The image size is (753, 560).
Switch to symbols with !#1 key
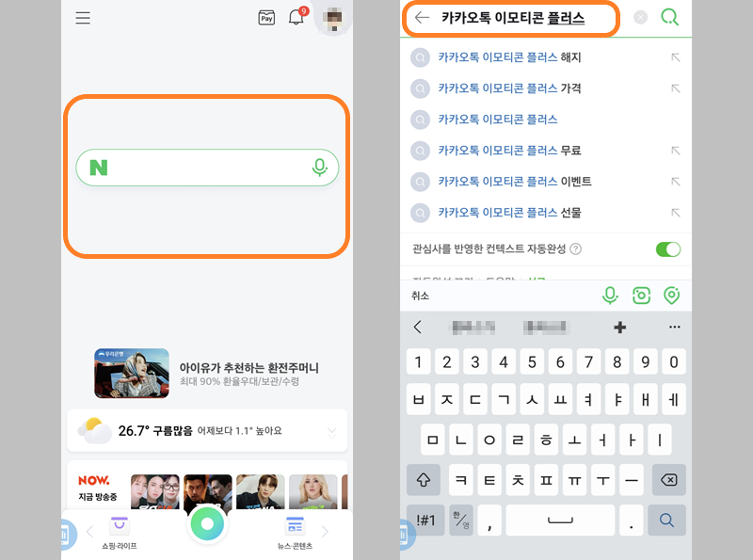point(425,520)
